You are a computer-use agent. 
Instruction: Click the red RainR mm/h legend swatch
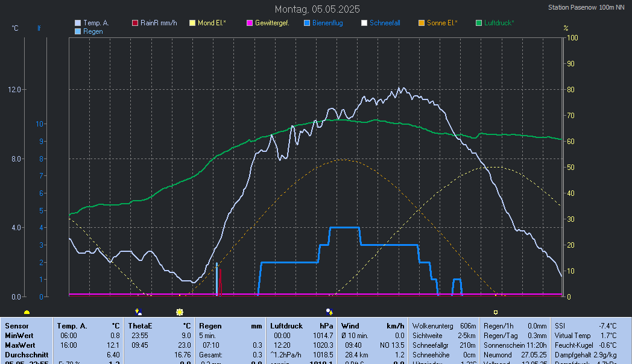pyautogui.click(x=135, y=23)
